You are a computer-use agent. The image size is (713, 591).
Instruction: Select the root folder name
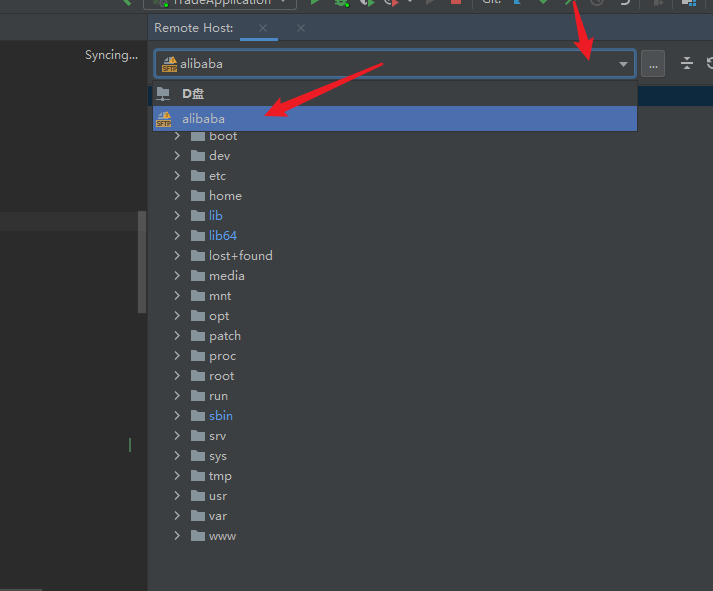pos(221,376)
